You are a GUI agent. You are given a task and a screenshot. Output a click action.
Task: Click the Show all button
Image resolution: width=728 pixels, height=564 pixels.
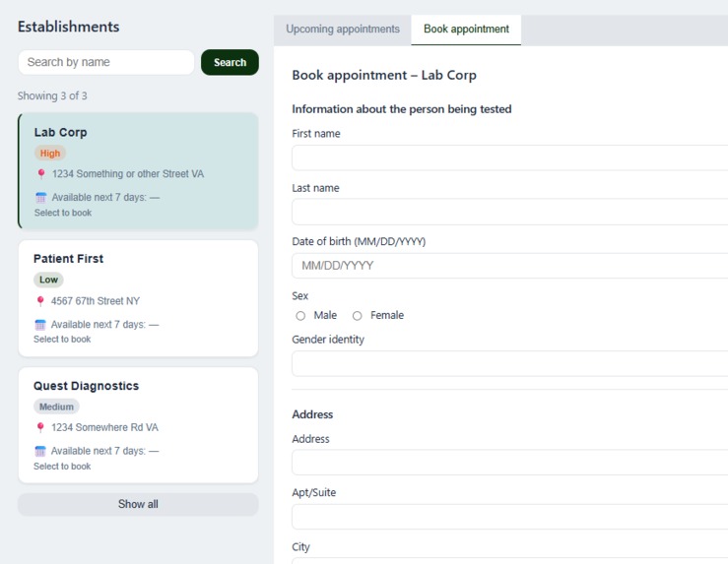(138, 504)
